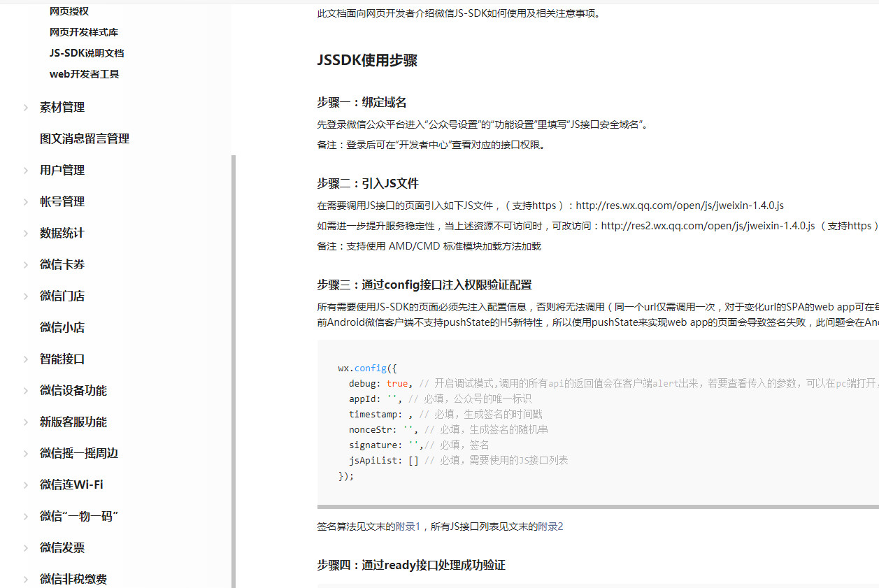
Task: Select 微信设备功能 section label
Action: 73,390
